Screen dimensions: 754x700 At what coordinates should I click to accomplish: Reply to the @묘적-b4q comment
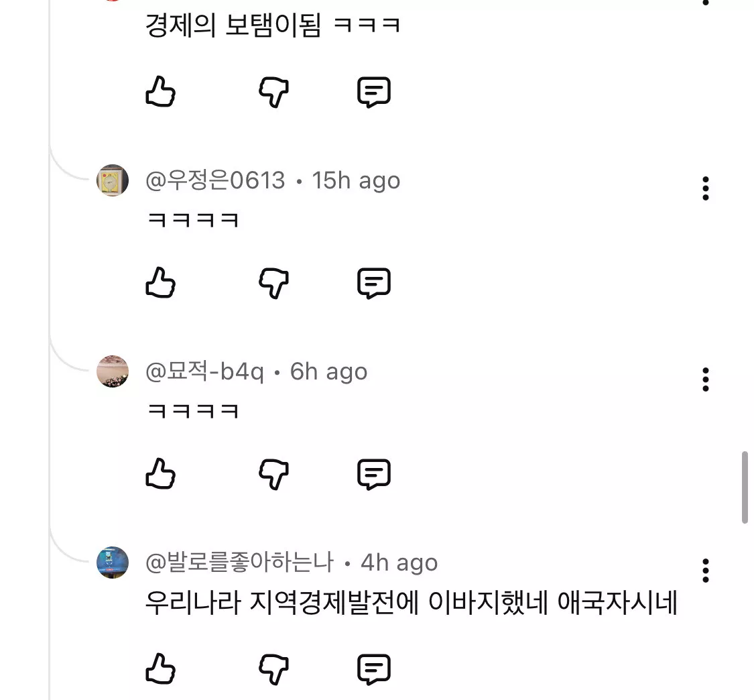373,474
